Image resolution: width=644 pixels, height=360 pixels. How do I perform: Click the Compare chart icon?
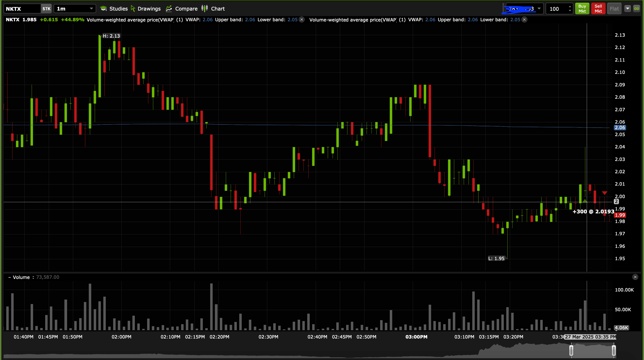[x=169, y=9]
